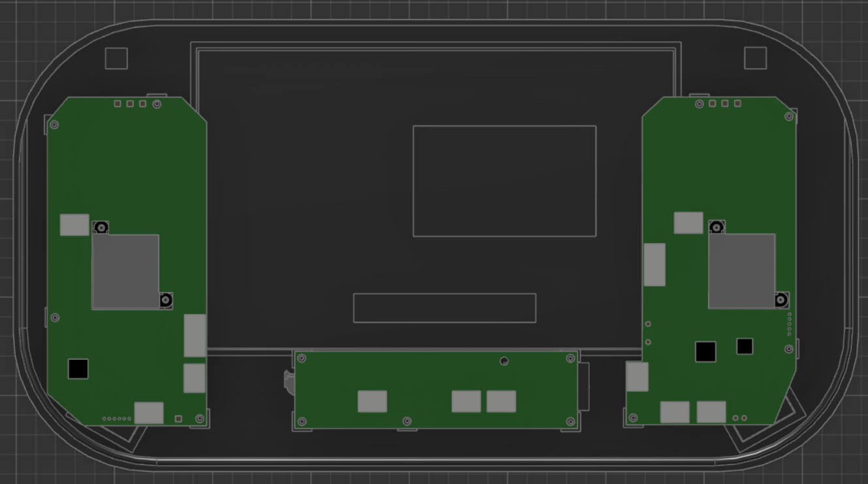Select the larger black chip on right board
The width and height of the screenshot is (868, 484).
(x=705, y=351)
